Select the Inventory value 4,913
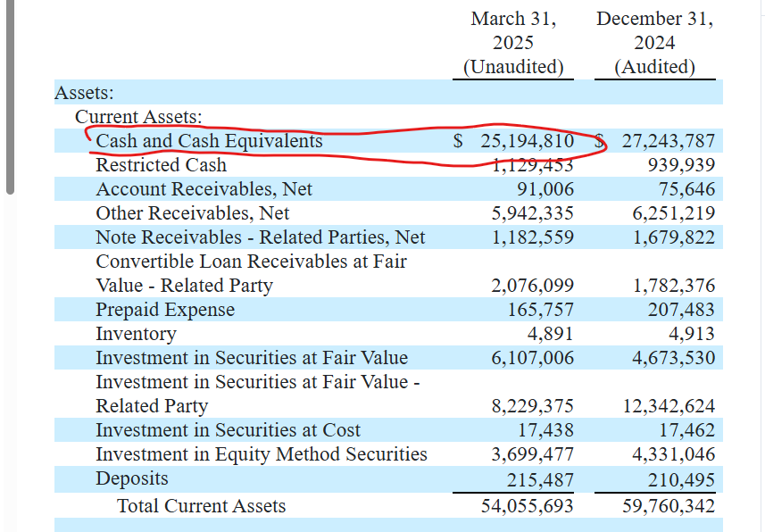 [692, 334]
